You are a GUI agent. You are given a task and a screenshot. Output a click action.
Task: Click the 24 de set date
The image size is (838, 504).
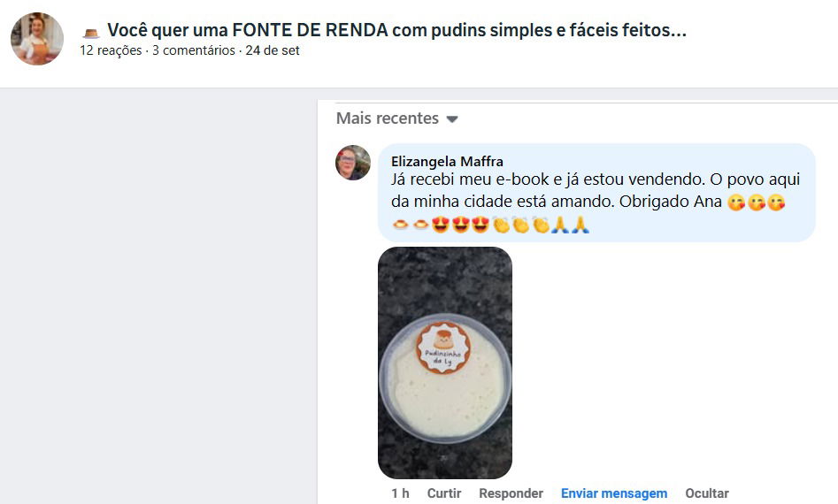[x=272, y=50]
